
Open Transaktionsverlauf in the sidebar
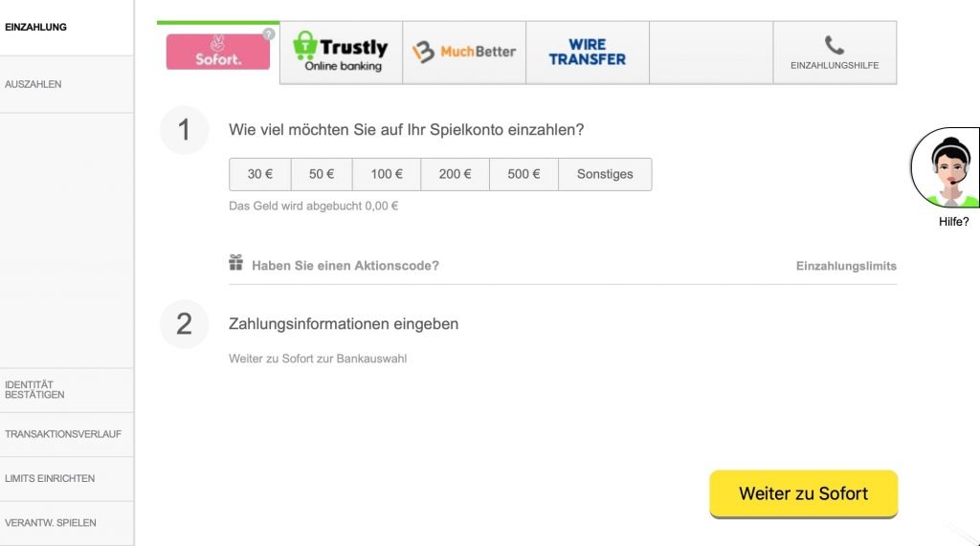pyautogui.click(x=63, y=434)
